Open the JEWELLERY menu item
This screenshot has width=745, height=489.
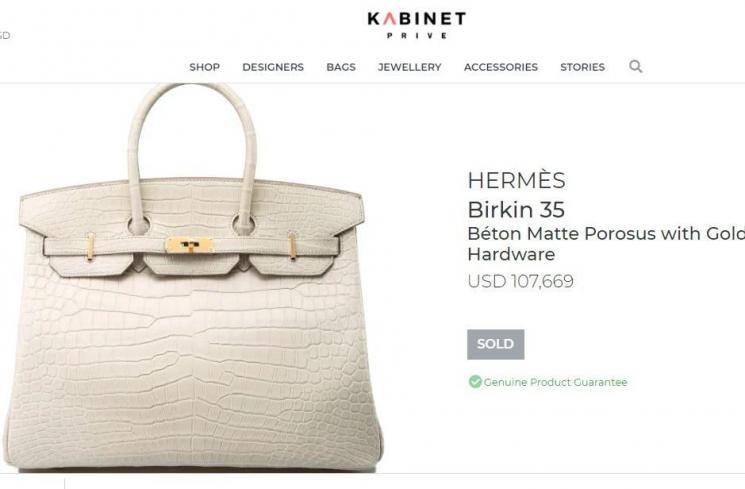click(x=410, y=67)
